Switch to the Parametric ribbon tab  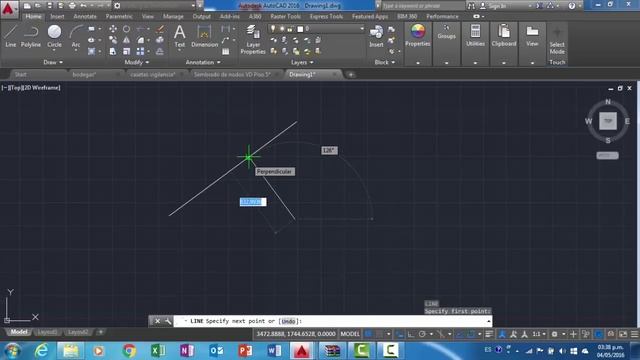click(x=119, y=16)
